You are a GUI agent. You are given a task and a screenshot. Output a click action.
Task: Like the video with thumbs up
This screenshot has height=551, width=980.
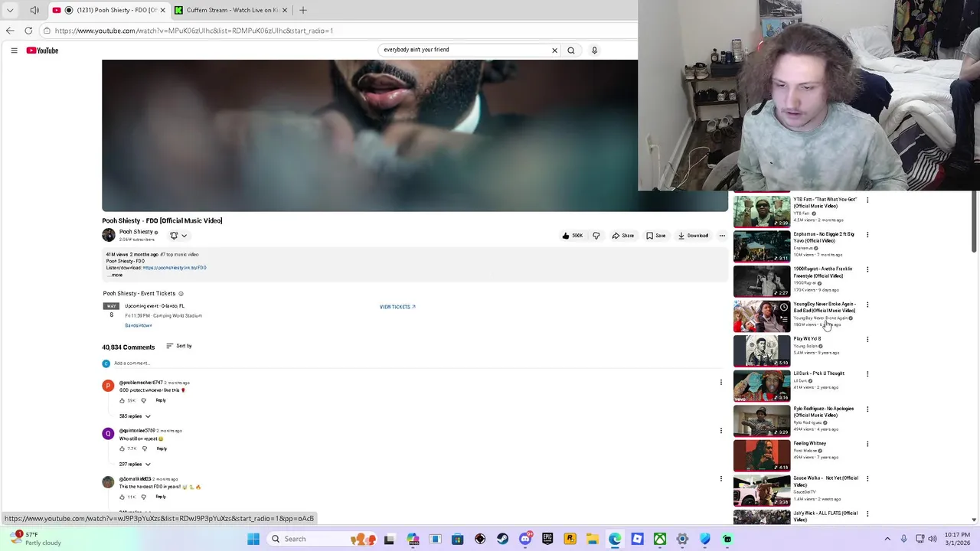[572, 236]
